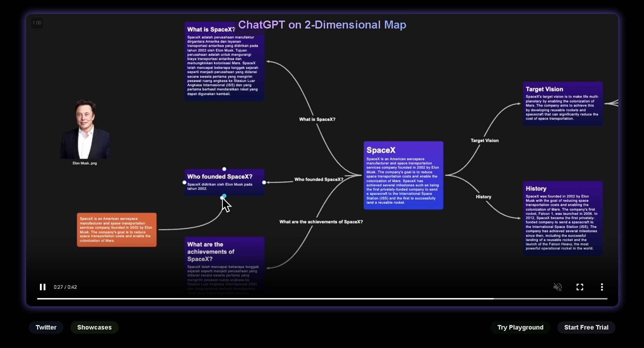Viewport: 644px width, 348px height.
Task: Click the Try Playground button
Action: (x=520, y=327)
